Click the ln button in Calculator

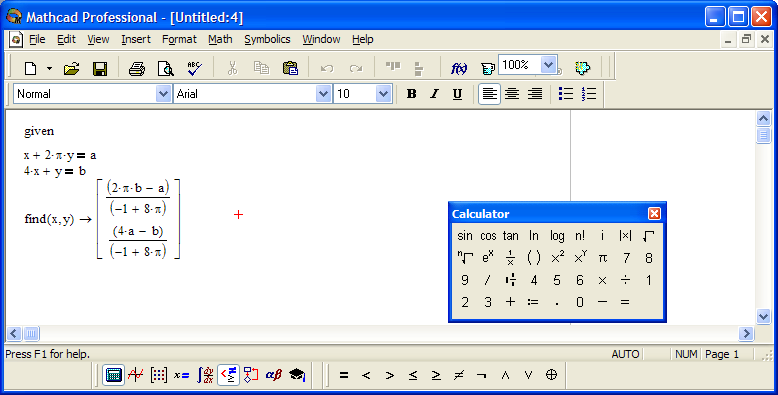click(534, 236)
